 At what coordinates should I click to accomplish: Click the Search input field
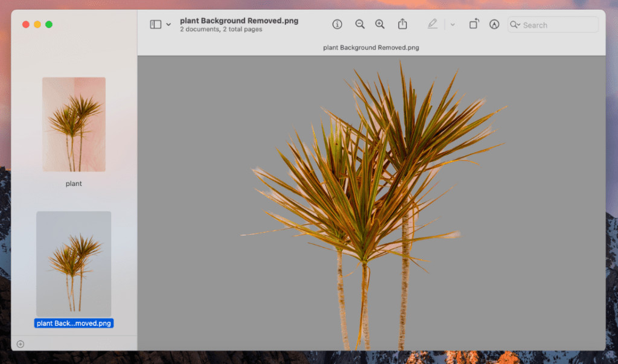click(558, 25)
